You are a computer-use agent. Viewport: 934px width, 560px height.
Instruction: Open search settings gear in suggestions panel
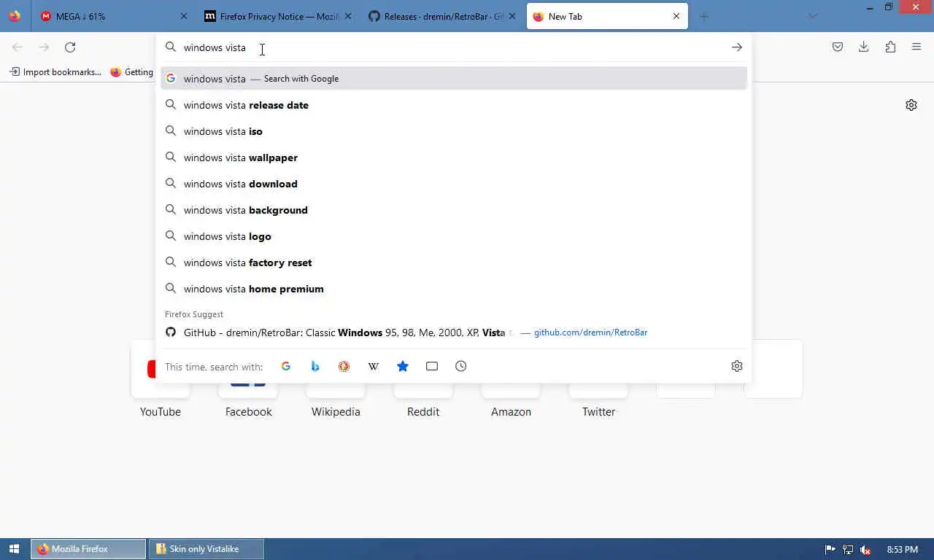click(x=737, y=366)
